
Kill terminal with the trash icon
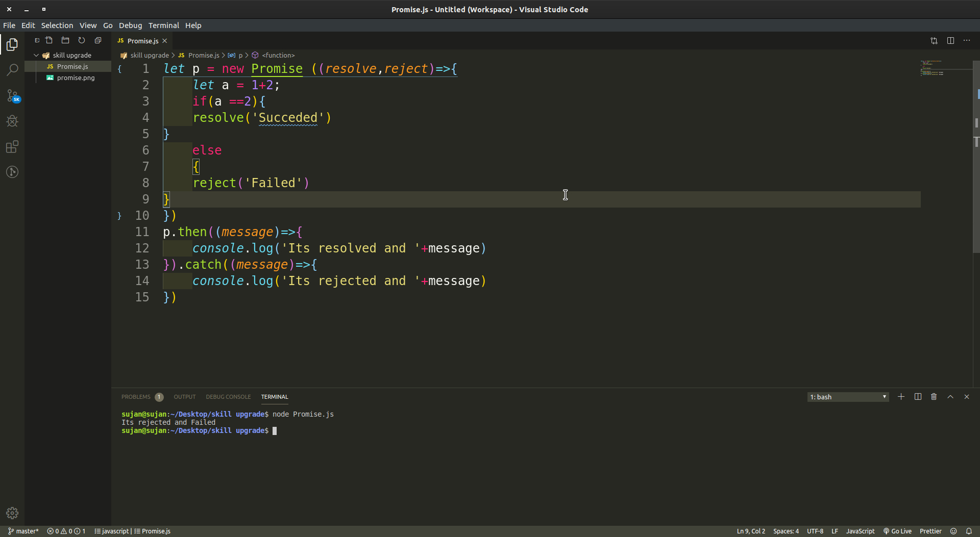pos(934,397)
